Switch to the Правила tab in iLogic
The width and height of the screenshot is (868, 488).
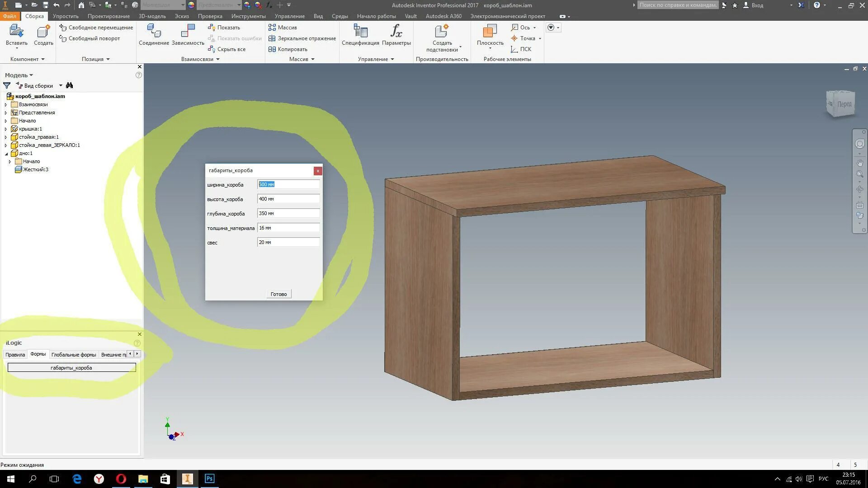[15, 355]
